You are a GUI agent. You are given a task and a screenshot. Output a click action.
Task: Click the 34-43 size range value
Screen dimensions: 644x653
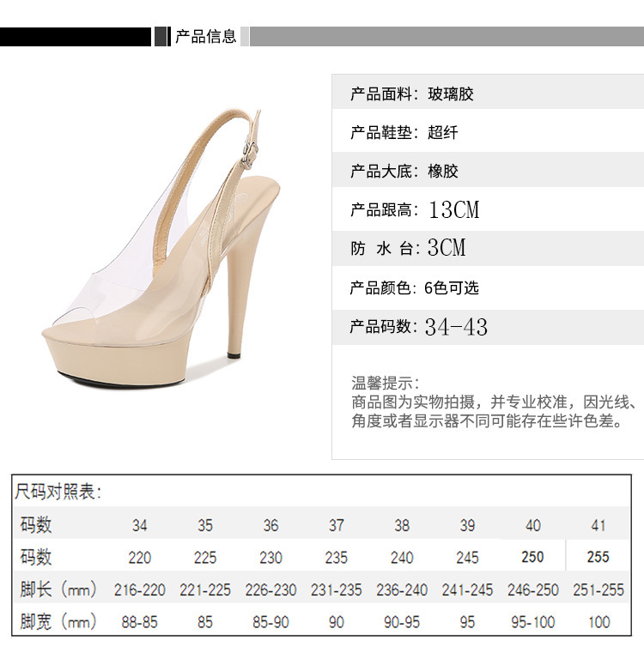pos(457,327)
